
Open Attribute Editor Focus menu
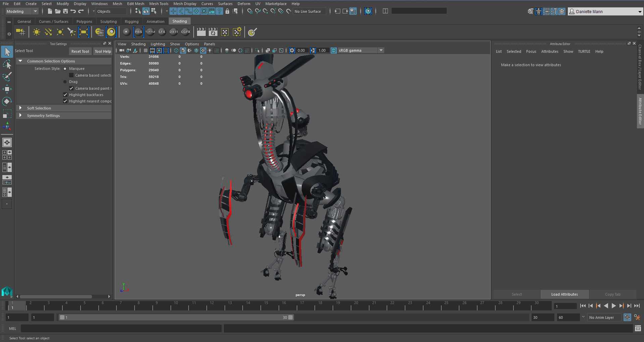[531, 51]
